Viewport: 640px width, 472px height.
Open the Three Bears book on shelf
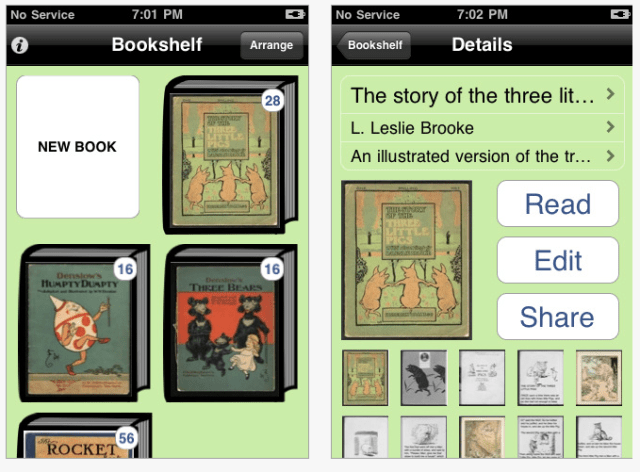coord(231,323)
